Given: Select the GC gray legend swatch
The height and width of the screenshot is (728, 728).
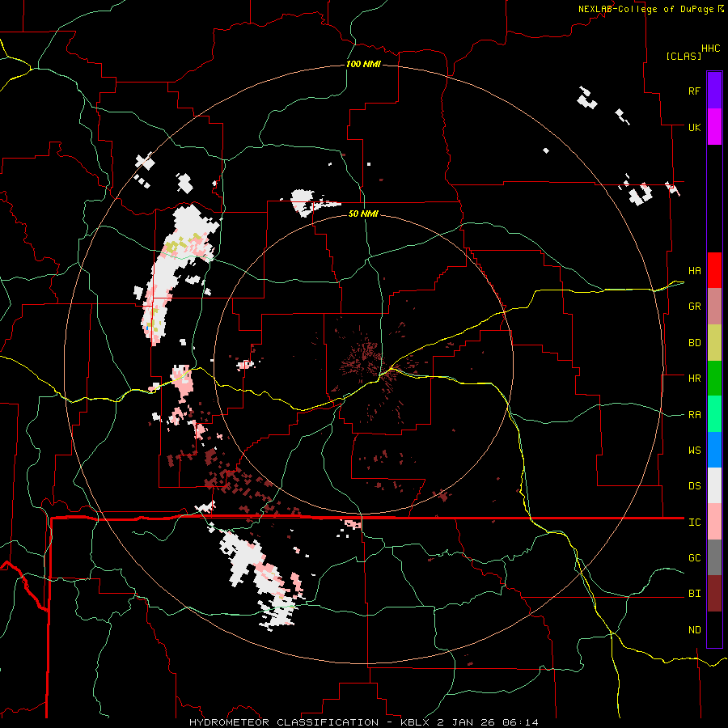Looking at the screenshot, I should [x=714, y=557].
